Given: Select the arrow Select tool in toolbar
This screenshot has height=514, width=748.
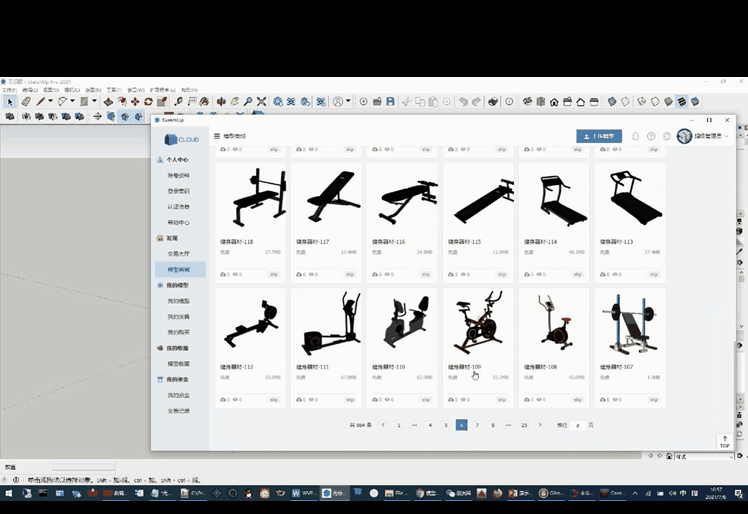Looking at the screenshot, I should tap(10, 101).
